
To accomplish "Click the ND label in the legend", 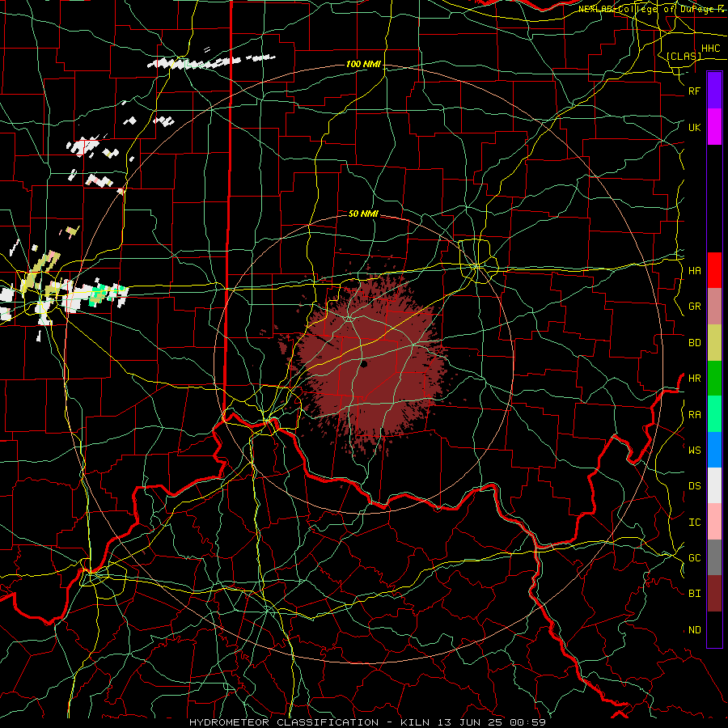I will coord(695,630).
